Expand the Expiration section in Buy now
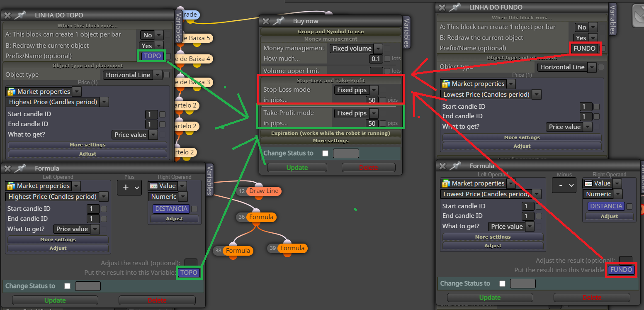Image resolution: width=644 pixels, height=310 pixels. 331,133
